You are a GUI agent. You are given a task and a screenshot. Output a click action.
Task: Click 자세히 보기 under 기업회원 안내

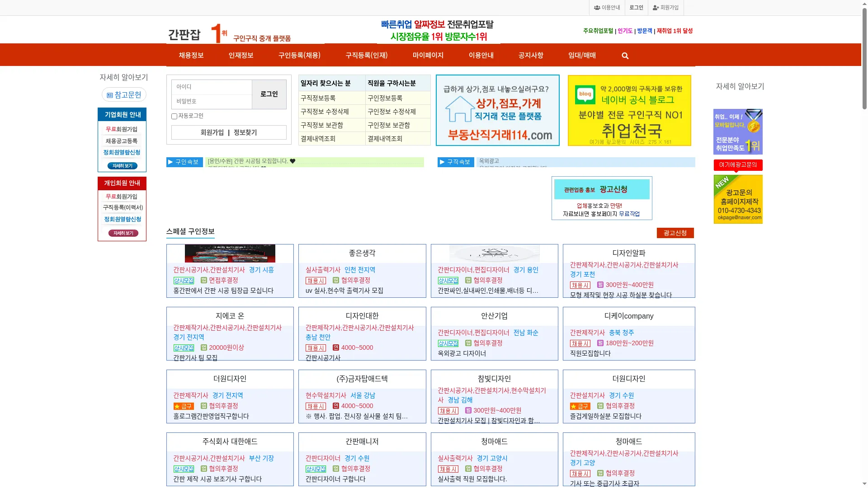(x=123, y=166)
